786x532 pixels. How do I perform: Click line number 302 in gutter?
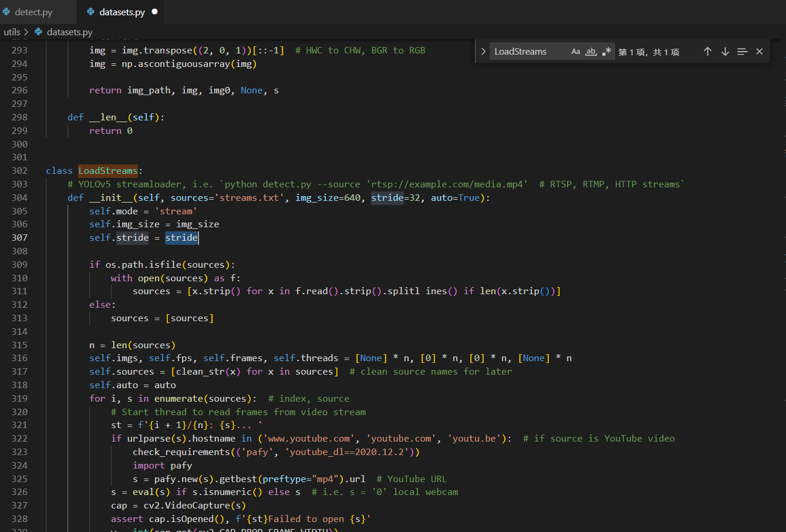tap(19, 171)
